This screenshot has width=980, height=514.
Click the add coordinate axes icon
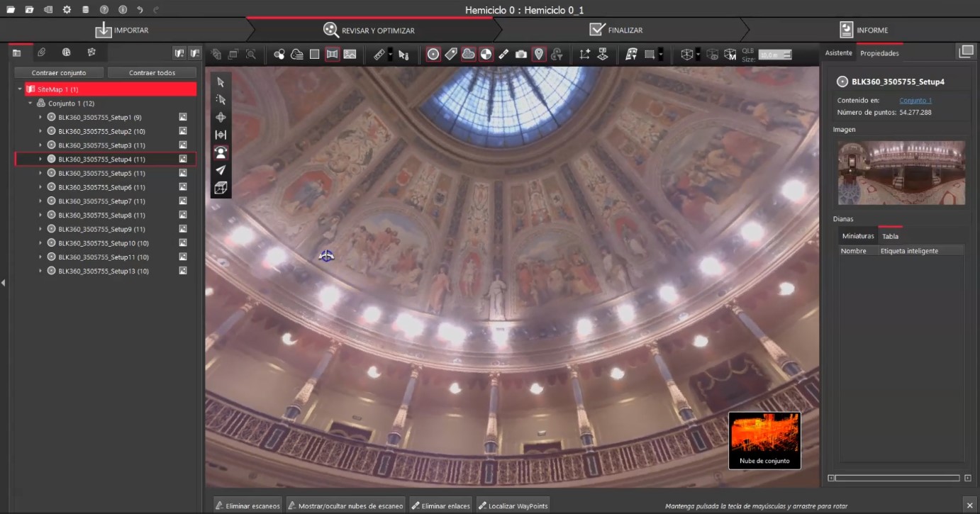pos(584,55)
